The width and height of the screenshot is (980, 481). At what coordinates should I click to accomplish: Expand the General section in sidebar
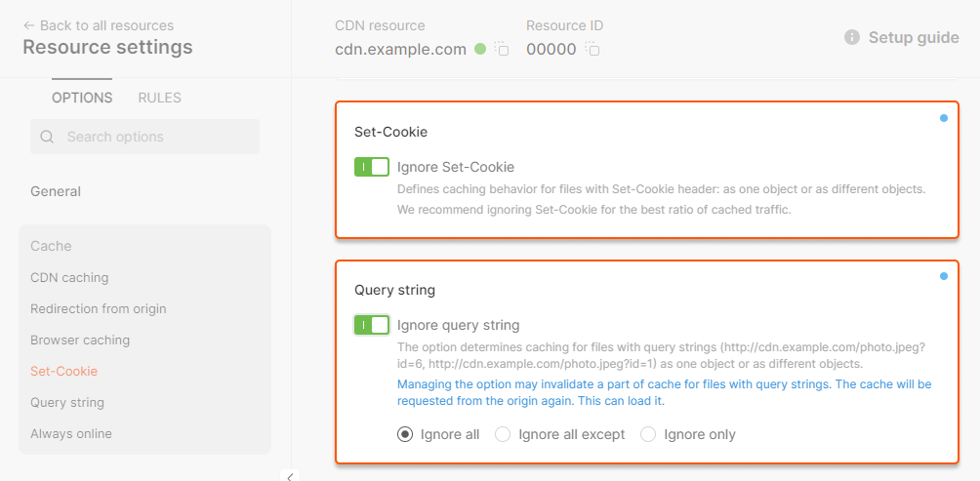[x=56, y=191]
